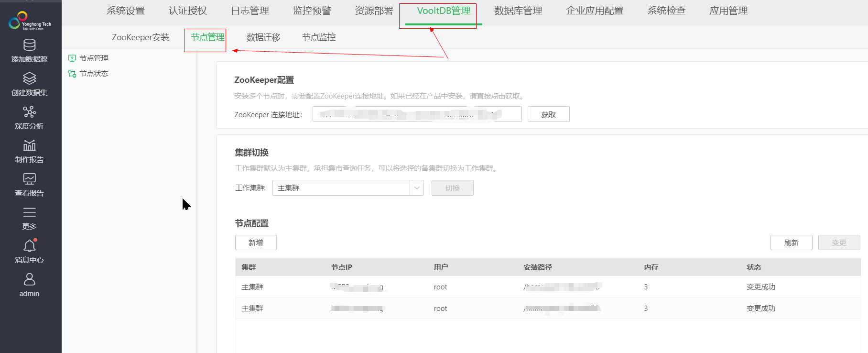Viewport: 868px width, 353px height.
Task: Open the 数据库管理 top menu
Action: pyautogui.click(x=518, y=11)
